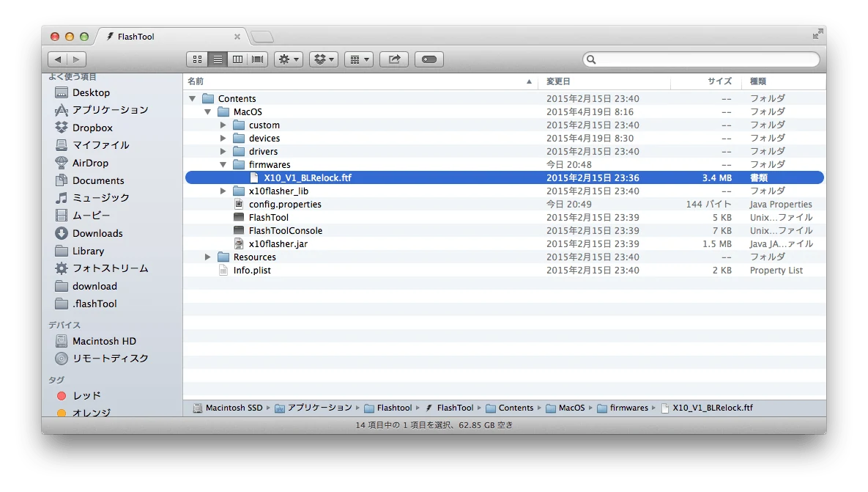Image resolution: width=868 pixels, height=492 pixels.
Task: Open a new Finder tab
Action: coord(261,37)
